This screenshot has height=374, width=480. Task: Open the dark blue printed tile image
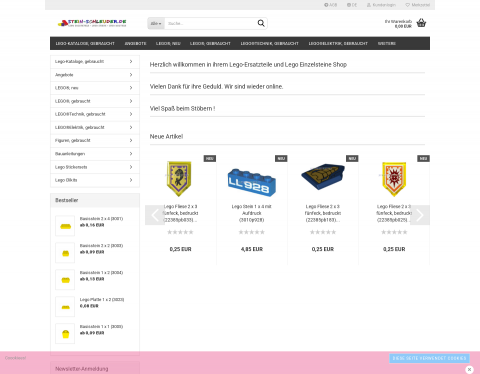[x=323, y=176]
